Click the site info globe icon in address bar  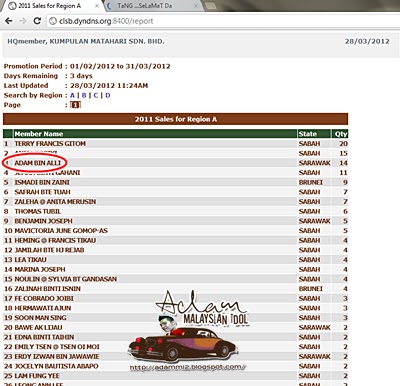[52, 21]
